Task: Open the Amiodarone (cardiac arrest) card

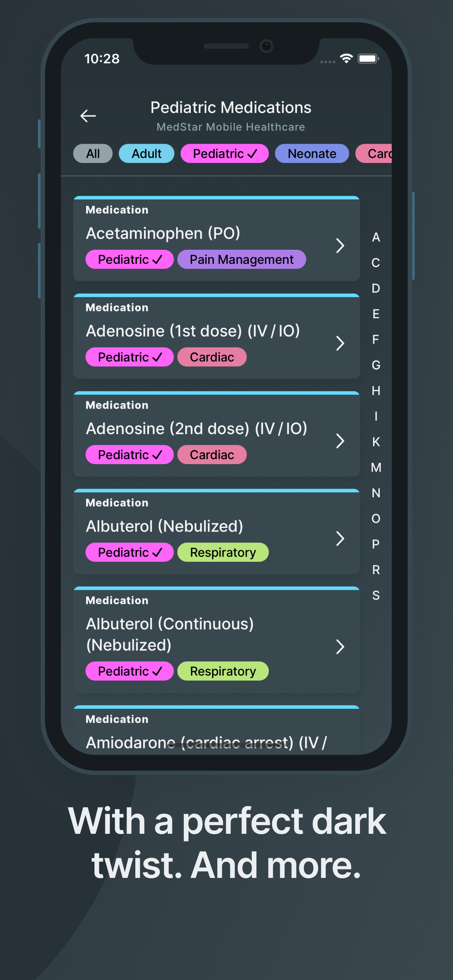Action: [217, 730]
